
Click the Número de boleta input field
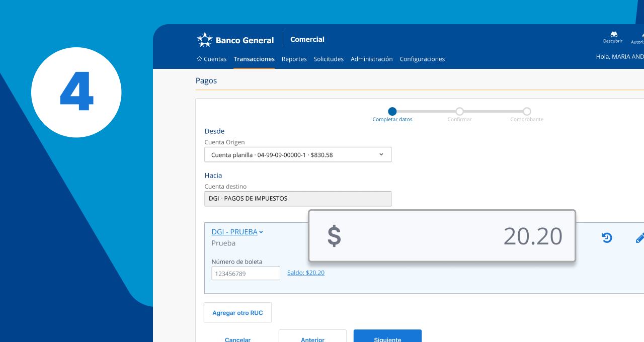click(x=246, y=274)
